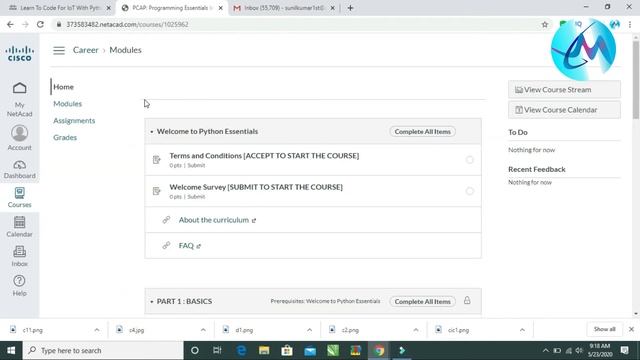
Task: Toggle completion circle for Terms and Conditions
Action: tap(470, 160)
